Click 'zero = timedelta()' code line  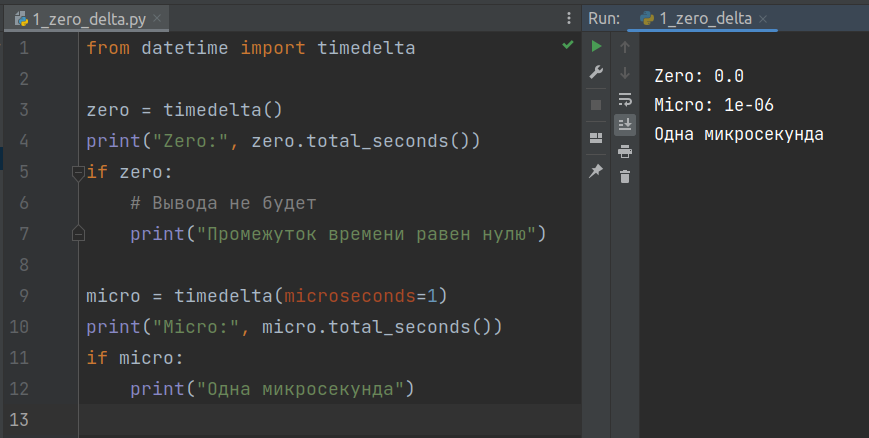tap(185, 110)
